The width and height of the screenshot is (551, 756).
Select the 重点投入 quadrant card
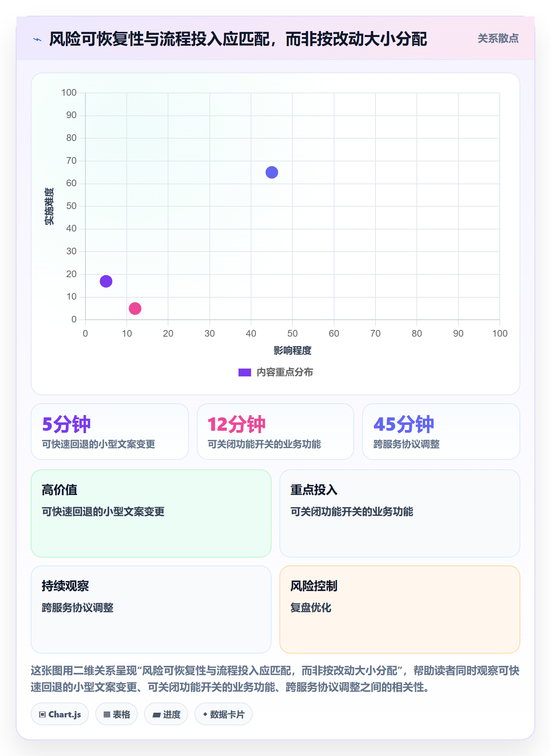coord(400,513)
